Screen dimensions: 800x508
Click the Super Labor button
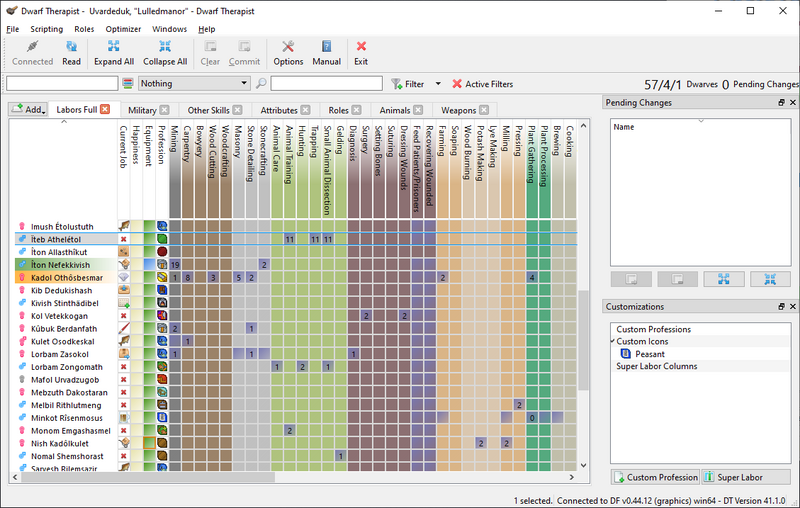[746, 477]
